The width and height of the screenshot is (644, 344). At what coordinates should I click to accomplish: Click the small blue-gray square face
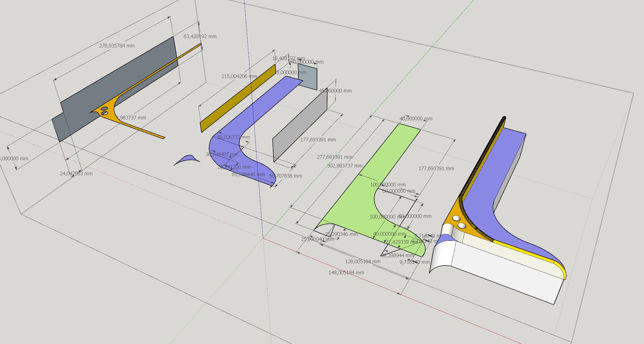tap(307, 77)
